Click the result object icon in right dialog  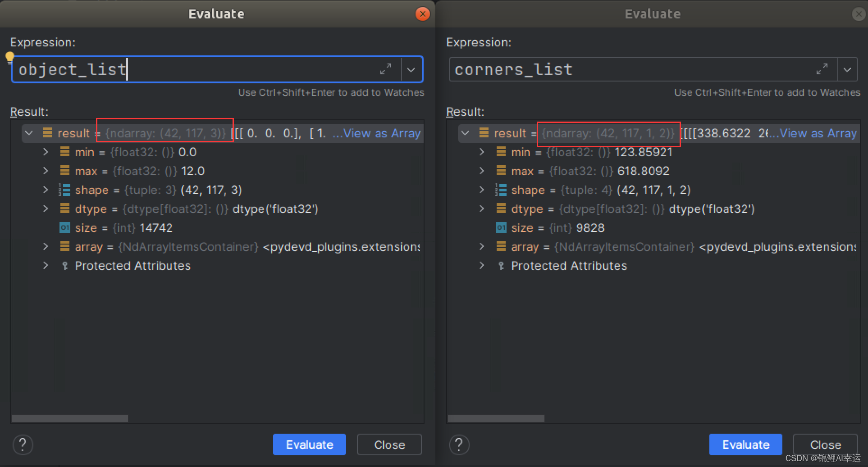(x=484, y=133)
